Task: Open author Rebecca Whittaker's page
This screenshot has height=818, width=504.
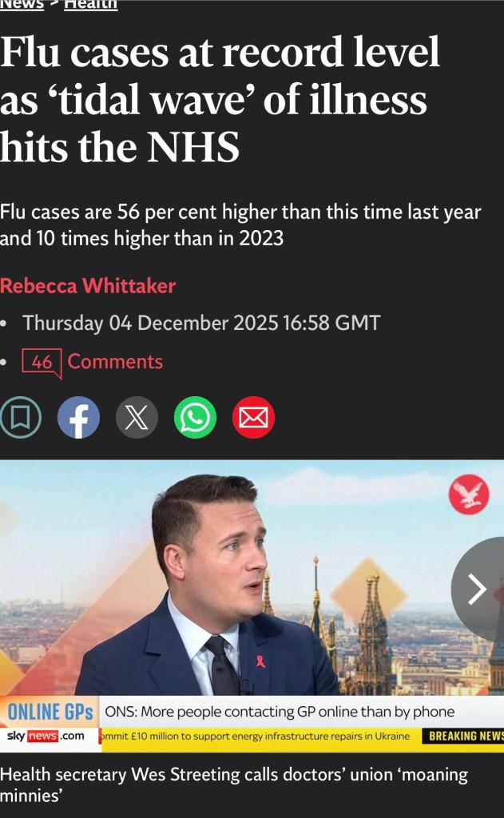Action: pos(88,286)
